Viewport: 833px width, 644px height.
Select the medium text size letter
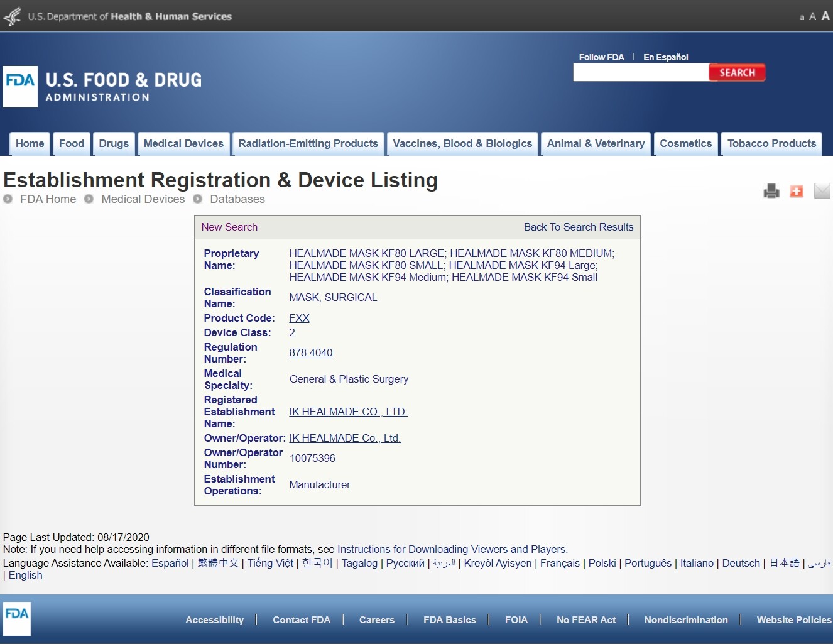click(812, 17)
